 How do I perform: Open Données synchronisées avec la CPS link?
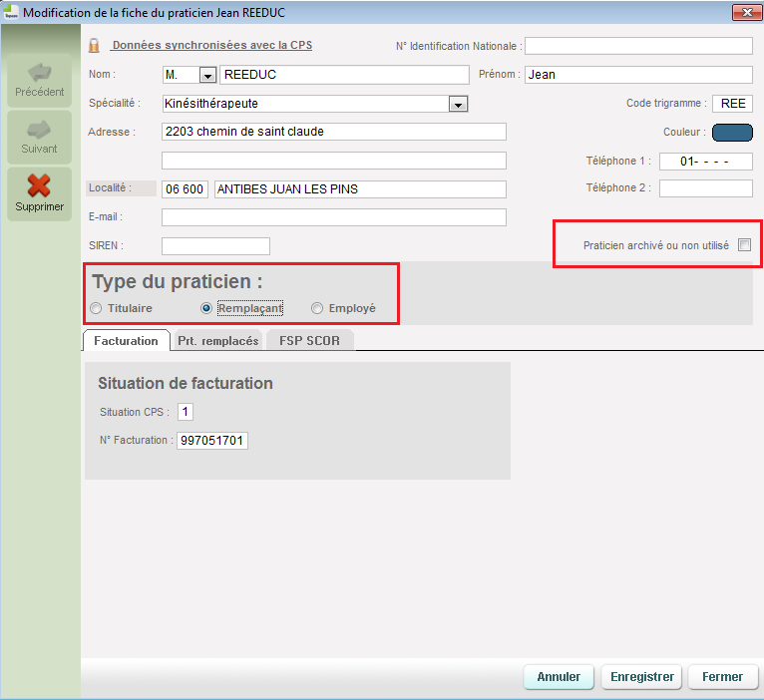click(212, 45)
